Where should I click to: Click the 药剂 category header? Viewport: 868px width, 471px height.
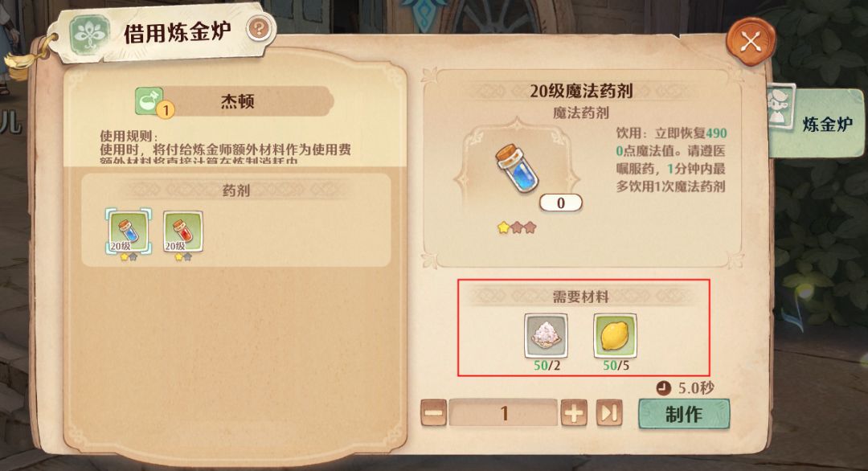(x=236, y=190)
